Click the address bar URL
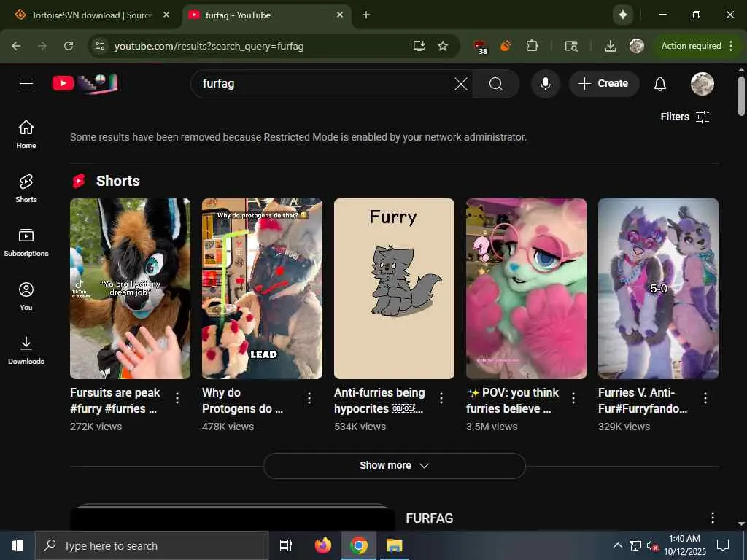 click(209, 46)
